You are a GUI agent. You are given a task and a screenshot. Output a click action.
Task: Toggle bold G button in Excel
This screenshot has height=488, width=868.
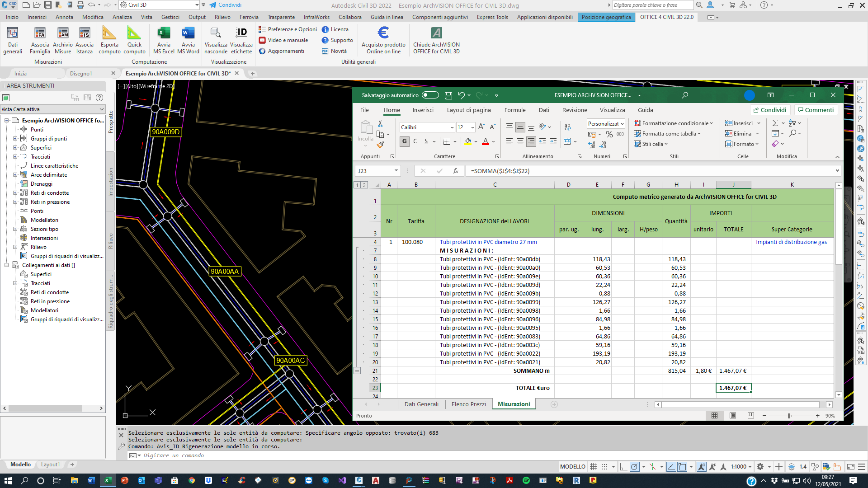pos(405,141)
